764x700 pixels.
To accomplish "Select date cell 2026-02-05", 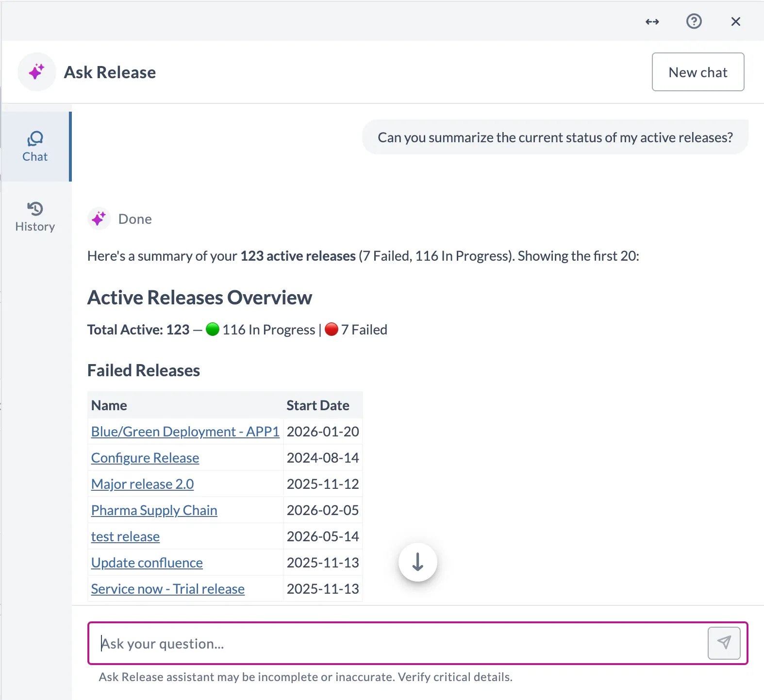I will 323,510.
